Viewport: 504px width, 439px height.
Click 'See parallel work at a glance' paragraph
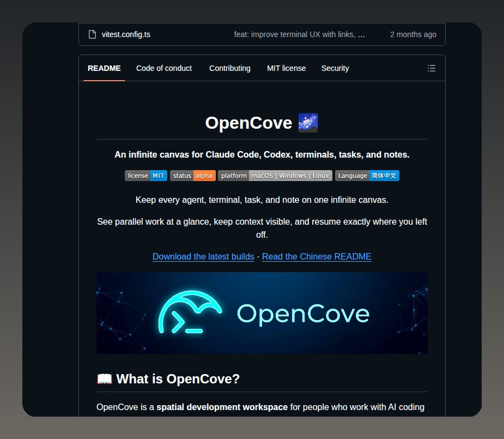[262, 228]
